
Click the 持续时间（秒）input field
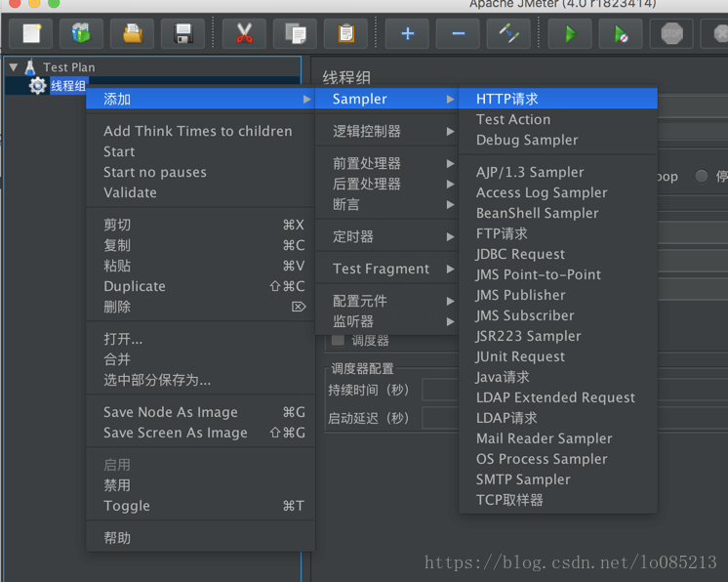pos(440,390)
